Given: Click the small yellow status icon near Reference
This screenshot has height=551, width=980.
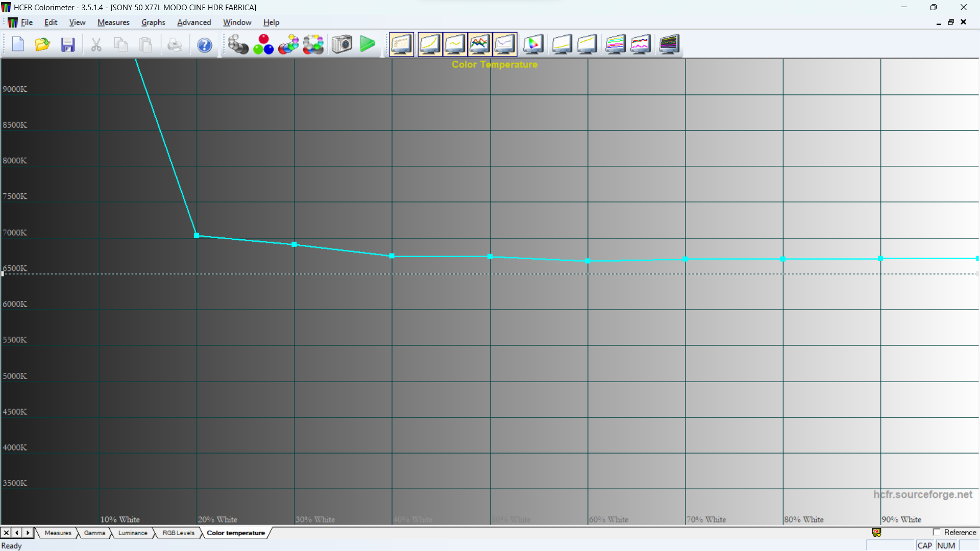Looking at the screenshot, I should point(876,533).
